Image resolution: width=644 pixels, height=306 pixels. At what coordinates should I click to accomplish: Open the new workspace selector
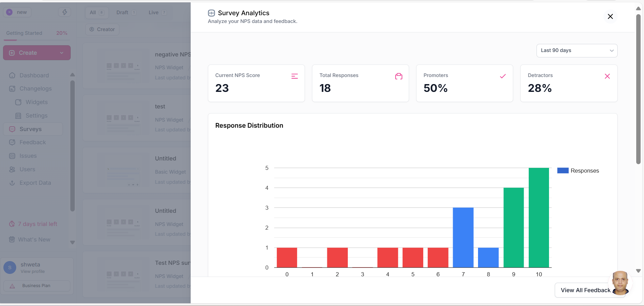(18, 12)
